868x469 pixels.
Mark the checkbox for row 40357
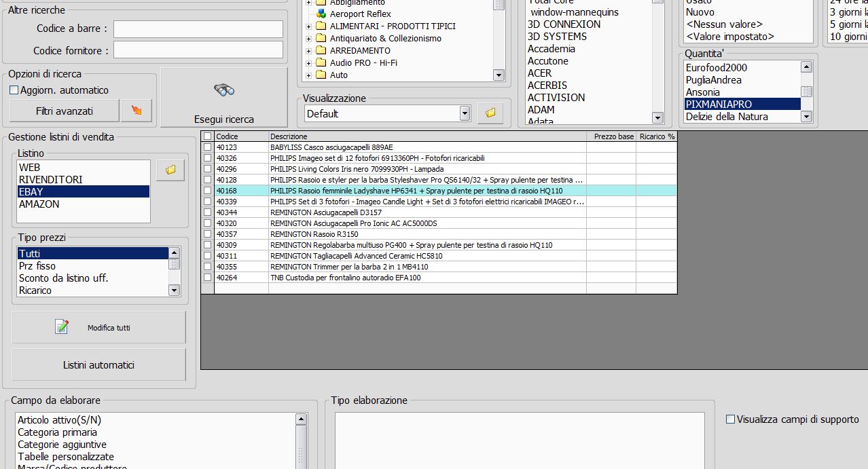tap(207, 234)
